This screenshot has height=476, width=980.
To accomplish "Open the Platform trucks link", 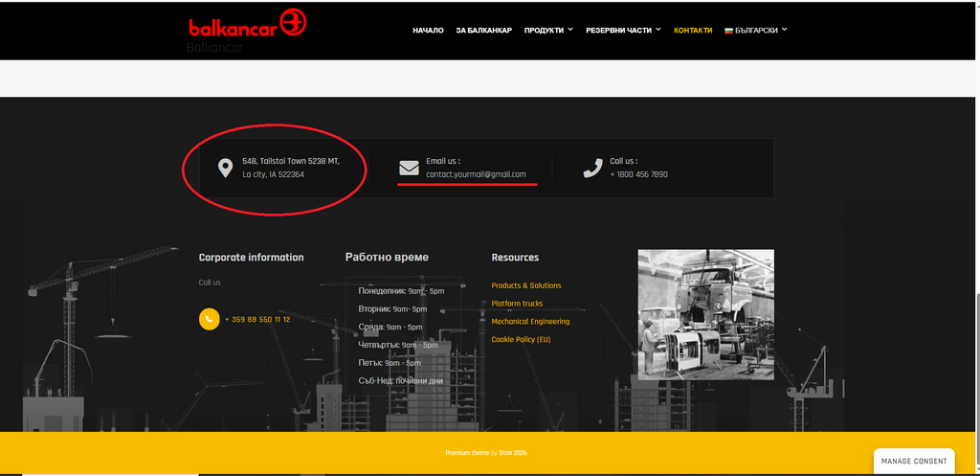I will tap(517, 304).
